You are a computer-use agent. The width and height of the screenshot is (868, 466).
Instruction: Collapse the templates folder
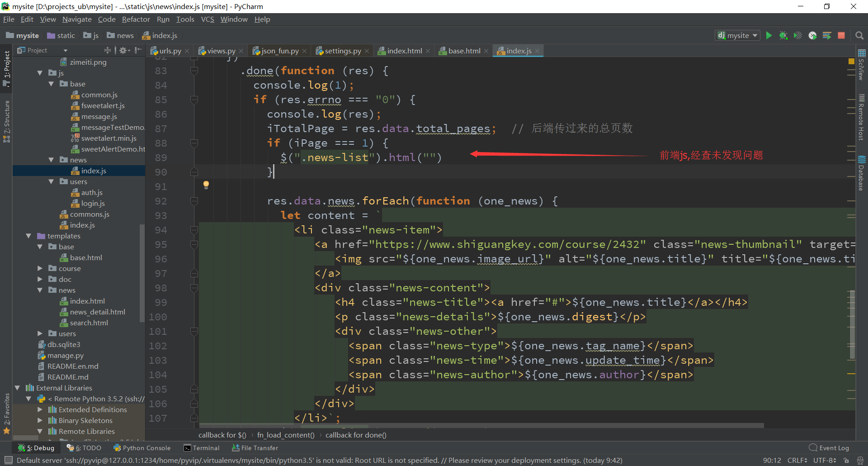(x=28, y=236)
